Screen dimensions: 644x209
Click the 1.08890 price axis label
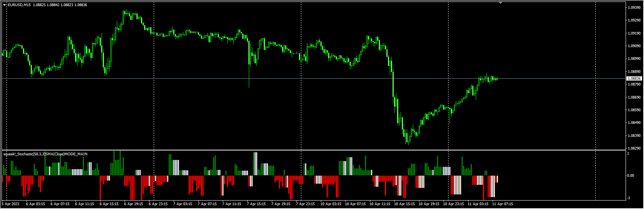[634, 72]
